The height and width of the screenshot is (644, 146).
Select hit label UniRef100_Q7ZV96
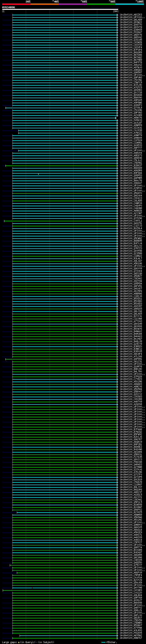coord(131,218)
